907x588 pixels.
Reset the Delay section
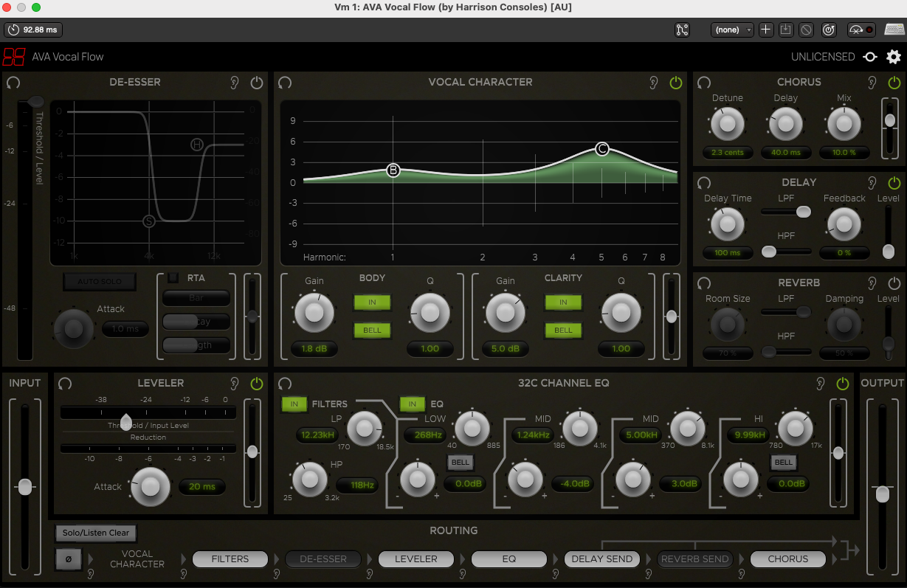(x=704, y=182)
